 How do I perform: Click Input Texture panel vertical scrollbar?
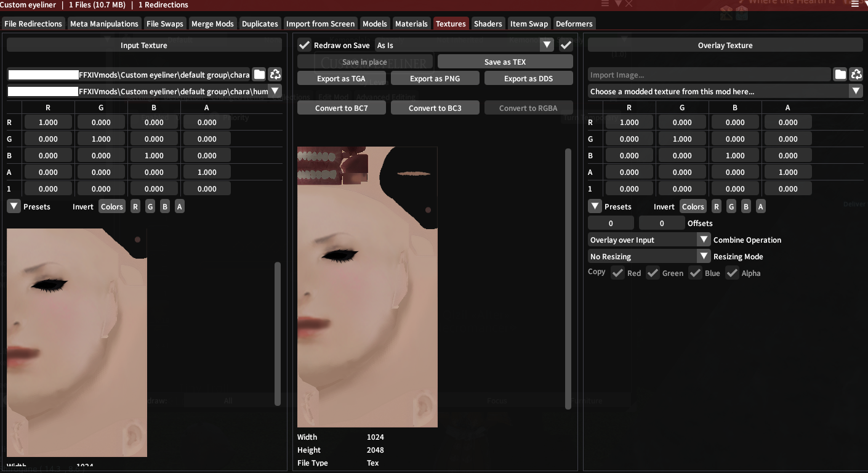278,334
